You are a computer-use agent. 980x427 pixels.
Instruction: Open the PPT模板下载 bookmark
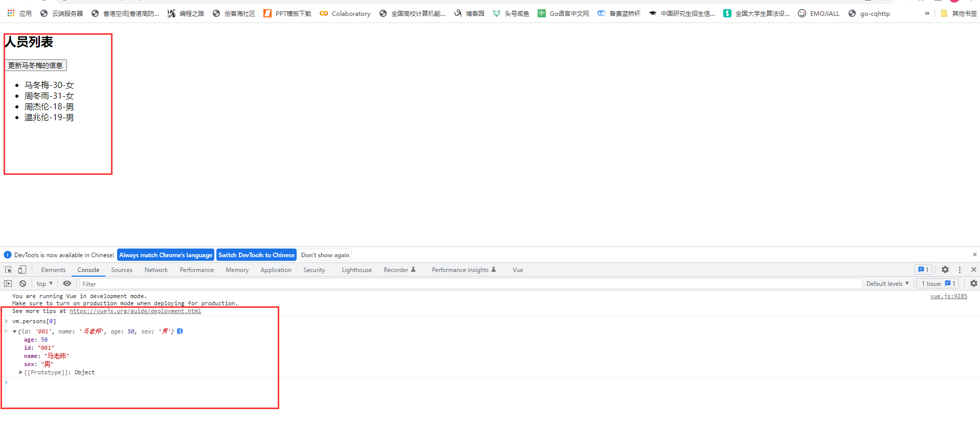coord(287,13)
